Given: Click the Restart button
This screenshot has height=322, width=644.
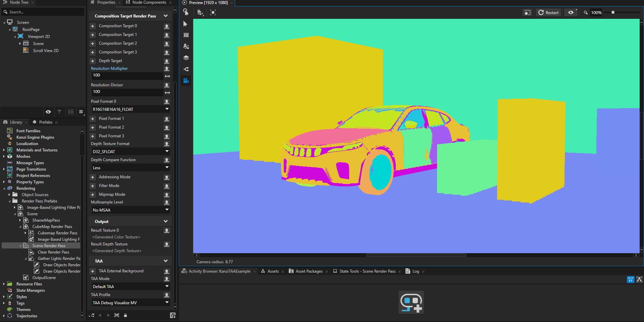Looking at the screenshot, I should coord(548,12).
